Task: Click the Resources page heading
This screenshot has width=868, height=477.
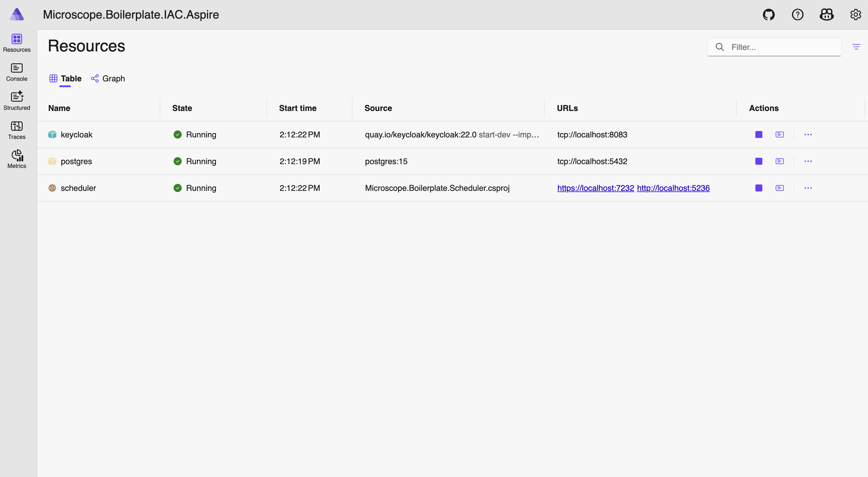Action: click(86, 46)
